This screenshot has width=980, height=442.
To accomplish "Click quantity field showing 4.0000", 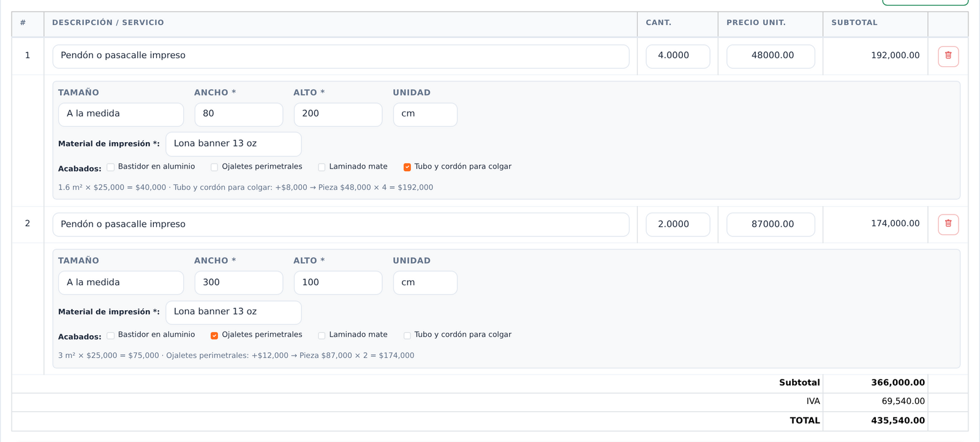I will click(x=678, y=56).
